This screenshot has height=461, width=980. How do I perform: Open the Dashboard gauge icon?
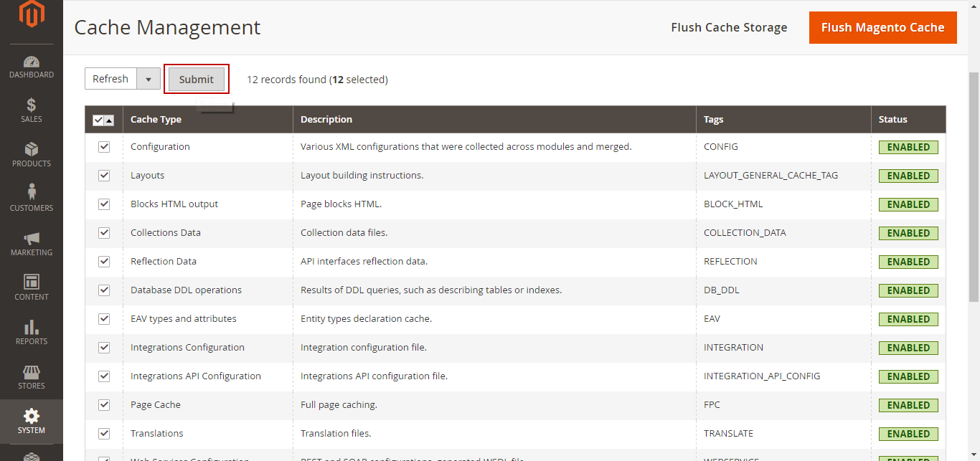click(32, 62)
